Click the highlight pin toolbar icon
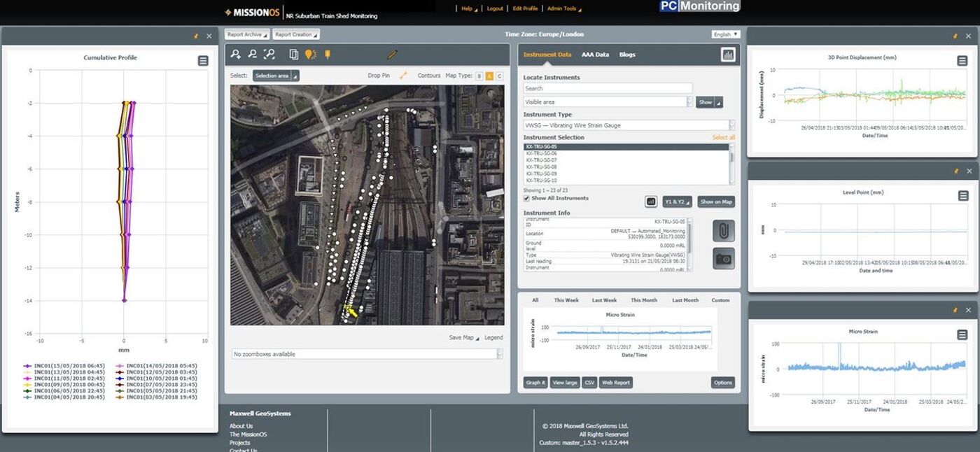 click(x=310, y=54)
